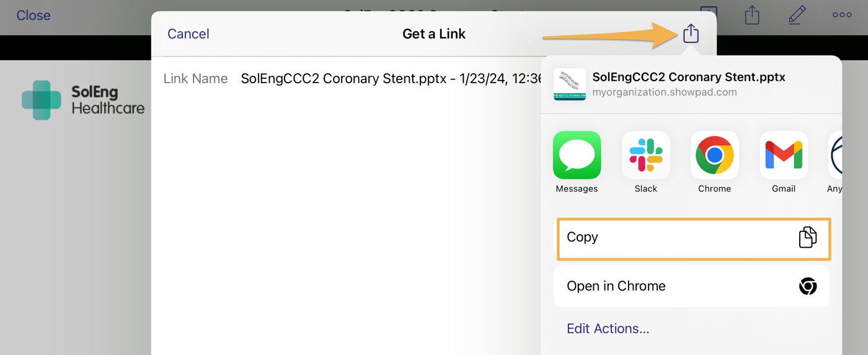Screen dimensions: 868x355
Task: Open the three-dots more menu
Action: (842, 15)
